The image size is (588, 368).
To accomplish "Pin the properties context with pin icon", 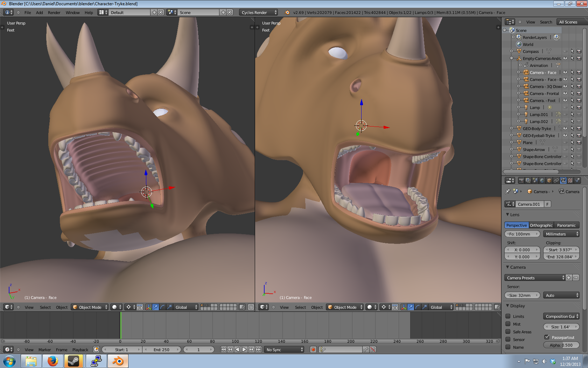I will coord(508,191).
